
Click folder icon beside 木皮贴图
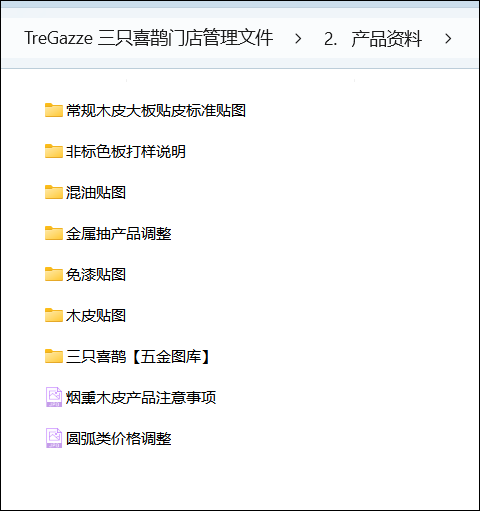click(54, 315)
